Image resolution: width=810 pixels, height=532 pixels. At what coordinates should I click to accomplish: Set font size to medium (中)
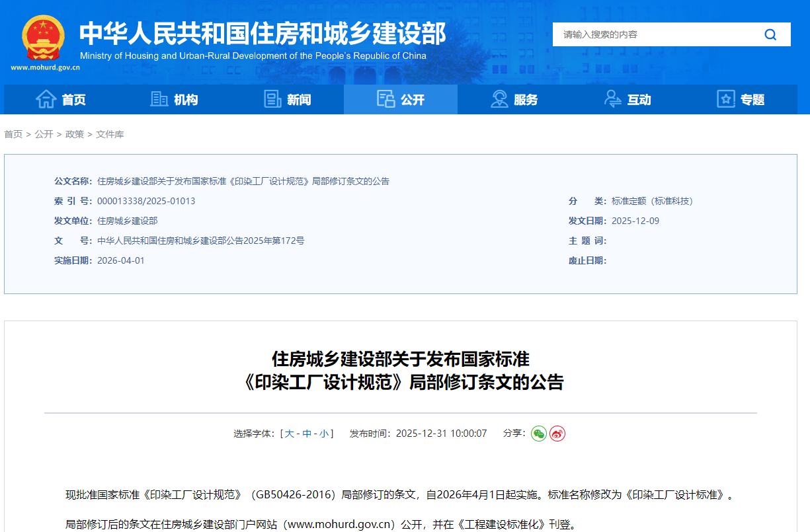tap(307, 434)
